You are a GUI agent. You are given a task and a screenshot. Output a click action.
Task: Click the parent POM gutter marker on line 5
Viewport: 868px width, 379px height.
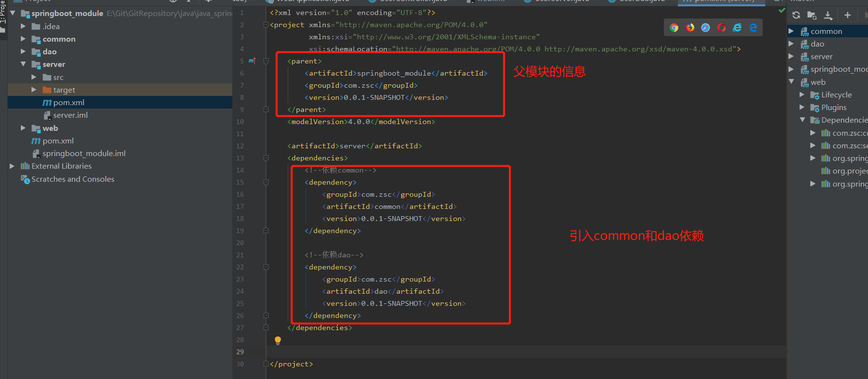252,61
